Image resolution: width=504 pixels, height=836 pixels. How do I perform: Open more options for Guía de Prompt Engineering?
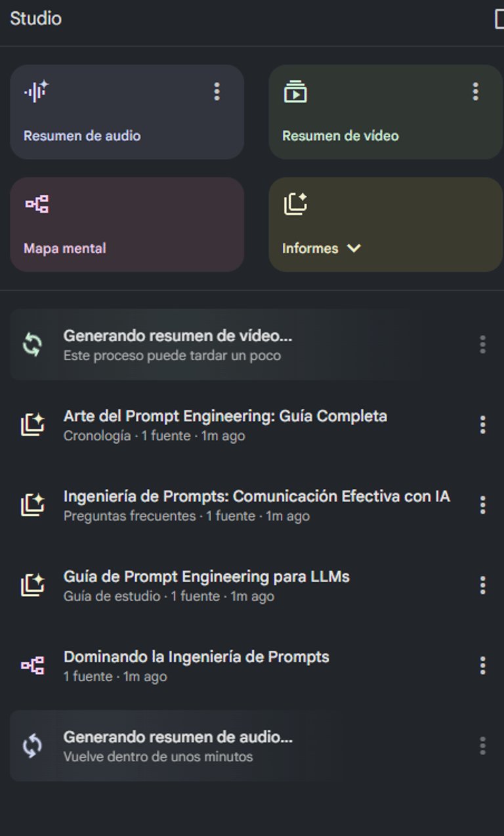pos(482,585)
